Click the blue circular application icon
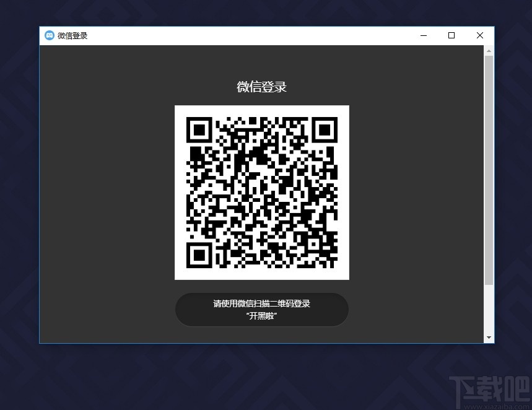This screenshot has width=532, height=410. (x=50, y=35)
